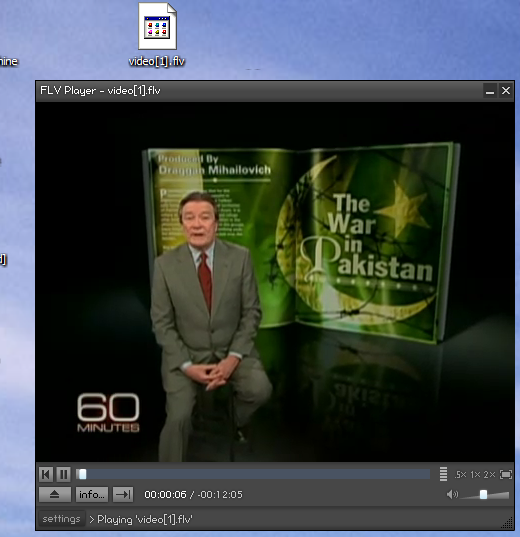The image size is (520, 537).
Task: Pause the playing video
Action: point(63,474)
